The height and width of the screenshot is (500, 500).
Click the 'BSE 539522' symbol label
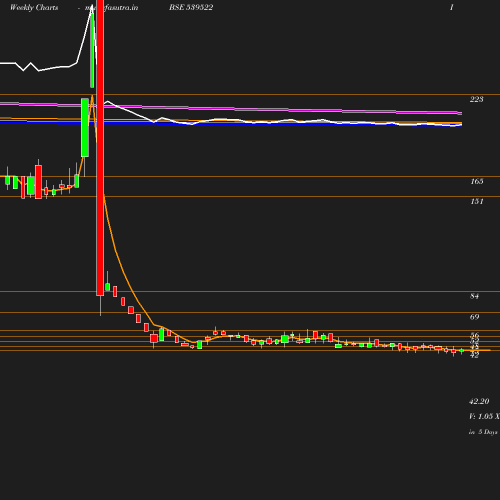pos(191,8)
